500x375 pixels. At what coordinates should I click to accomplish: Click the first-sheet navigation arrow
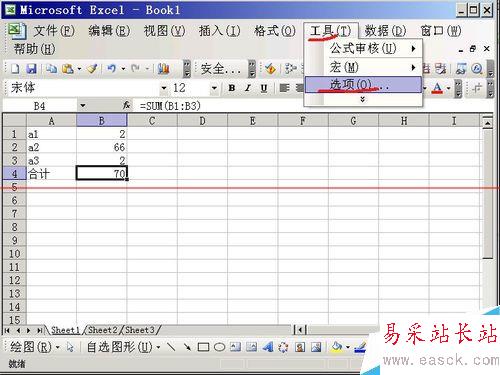pos(7,330)
